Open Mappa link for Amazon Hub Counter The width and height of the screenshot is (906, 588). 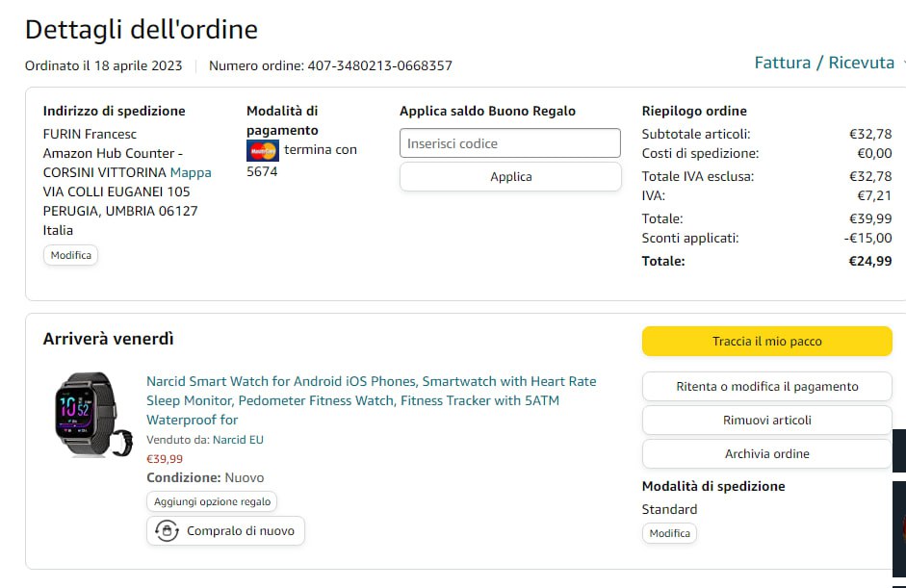(x=191, y=172)
